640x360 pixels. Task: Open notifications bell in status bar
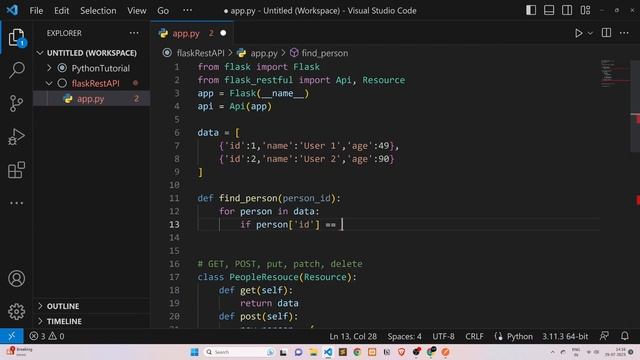point(624,336)
